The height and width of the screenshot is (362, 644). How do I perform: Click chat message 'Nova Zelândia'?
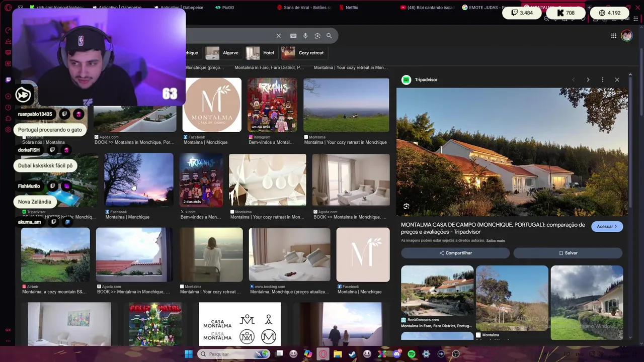coord(35,202)
